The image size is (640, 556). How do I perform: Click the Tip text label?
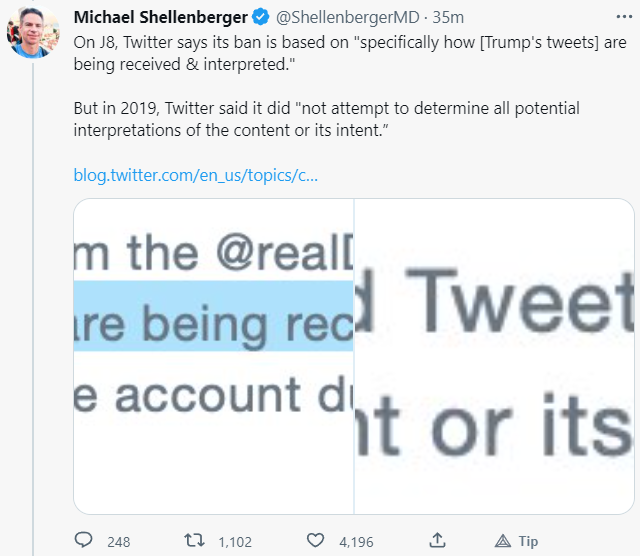coord(528,542)
